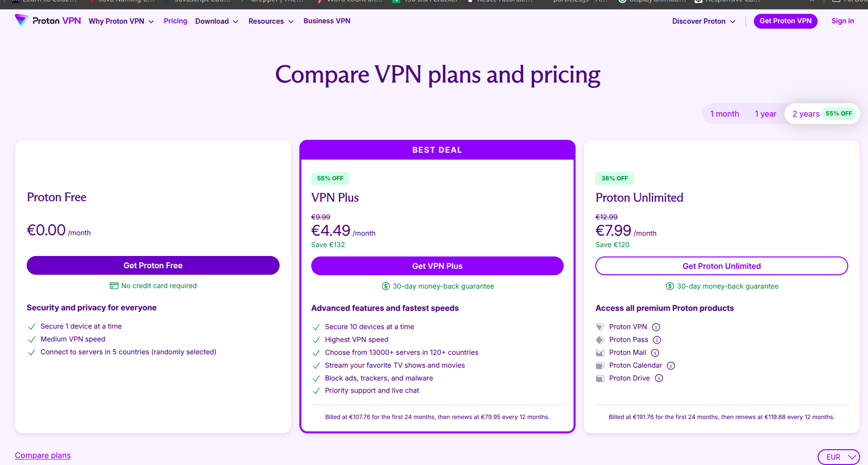Go to Business VPN page
This screenshot has width=868, height=465.
(327, 21)
